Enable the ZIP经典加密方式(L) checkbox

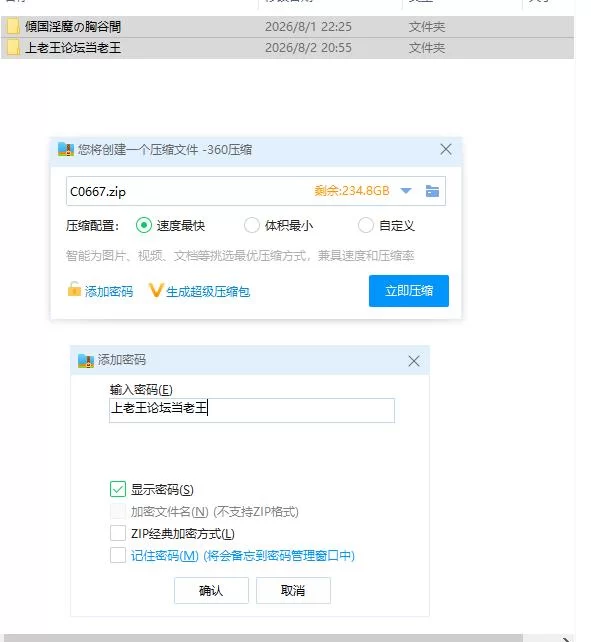tap(118, 533)
